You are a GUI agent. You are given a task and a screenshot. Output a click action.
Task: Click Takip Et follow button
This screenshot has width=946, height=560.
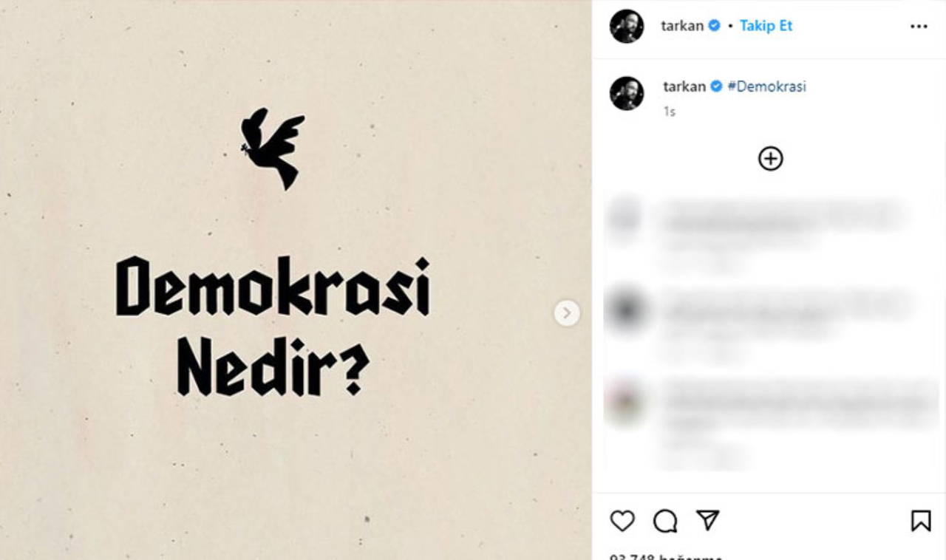click(766, 26)
